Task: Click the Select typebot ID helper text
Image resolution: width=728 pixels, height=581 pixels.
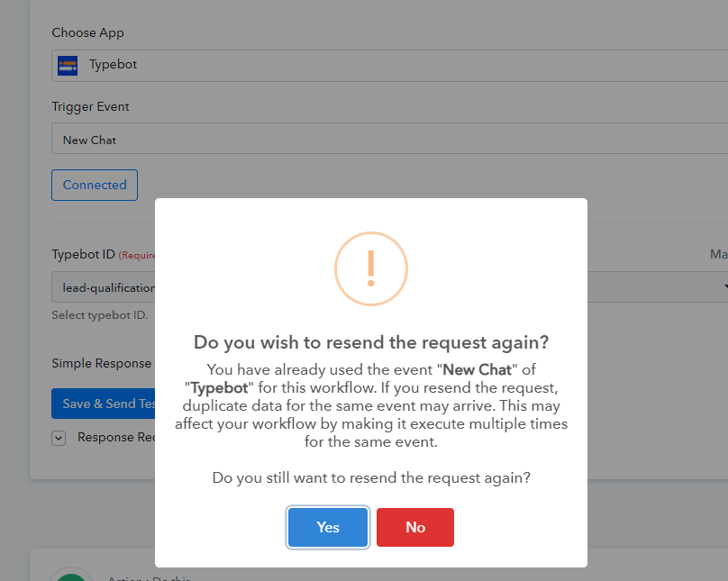Action: (99, 315)
